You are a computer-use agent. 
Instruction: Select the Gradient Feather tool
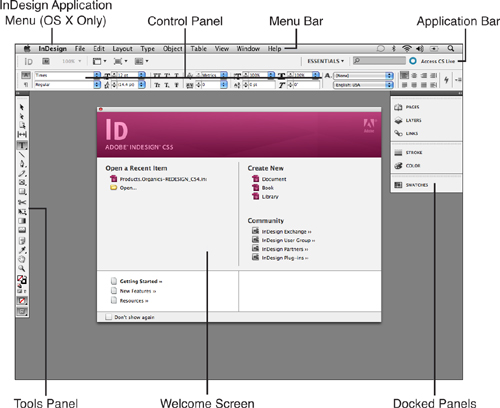click(22, 230)
